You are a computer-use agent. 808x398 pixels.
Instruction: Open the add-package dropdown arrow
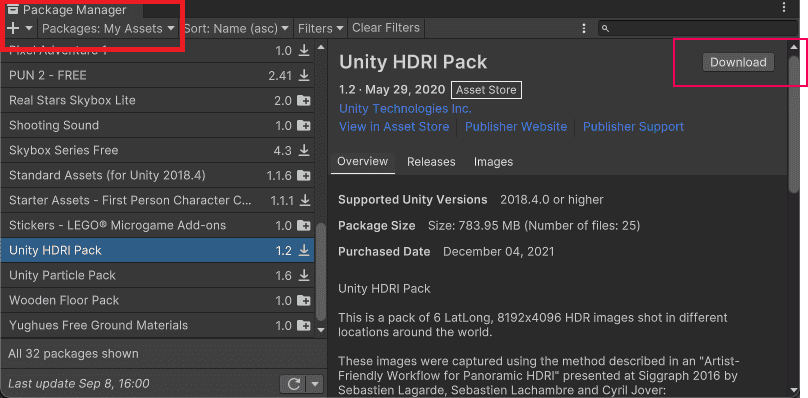pos(29,28)
